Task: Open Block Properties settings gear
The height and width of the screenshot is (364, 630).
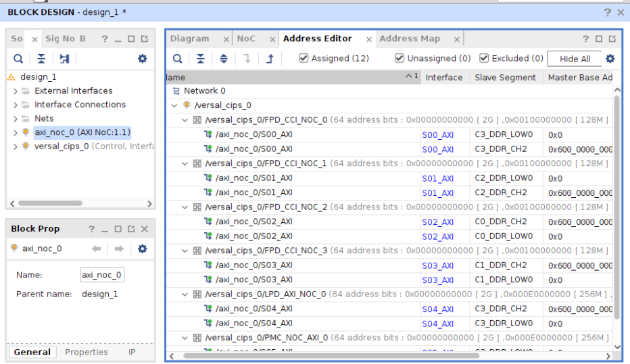Action: pyautogui.click(x=142, y=249)
